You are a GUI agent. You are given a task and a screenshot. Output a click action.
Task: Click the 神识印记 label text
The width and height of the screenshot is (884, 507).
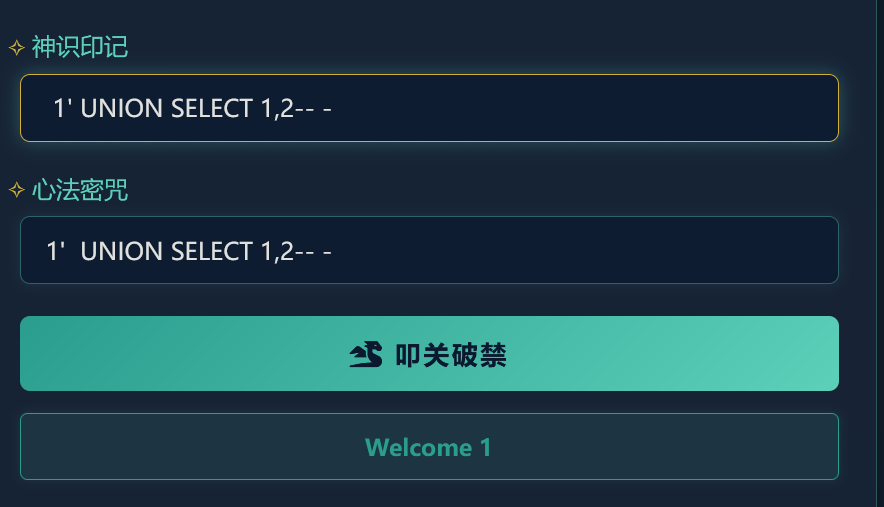coord(80,47)
